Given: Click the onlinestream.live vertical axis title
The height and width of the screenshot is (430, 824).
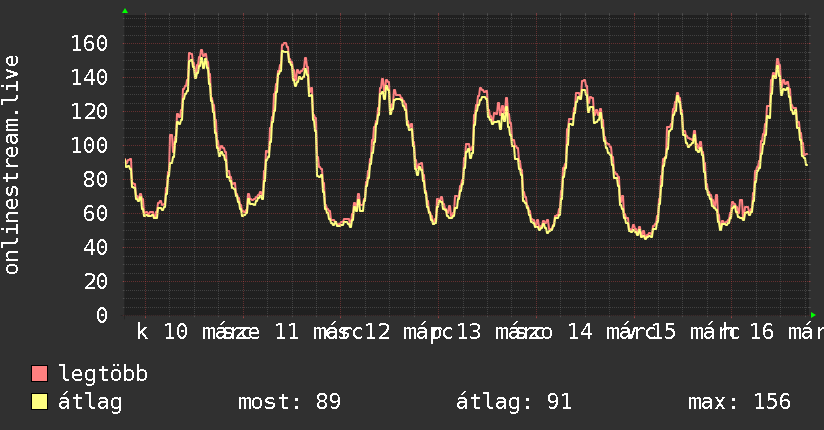Looking at the screenshot, I should (x=11, y=165).
